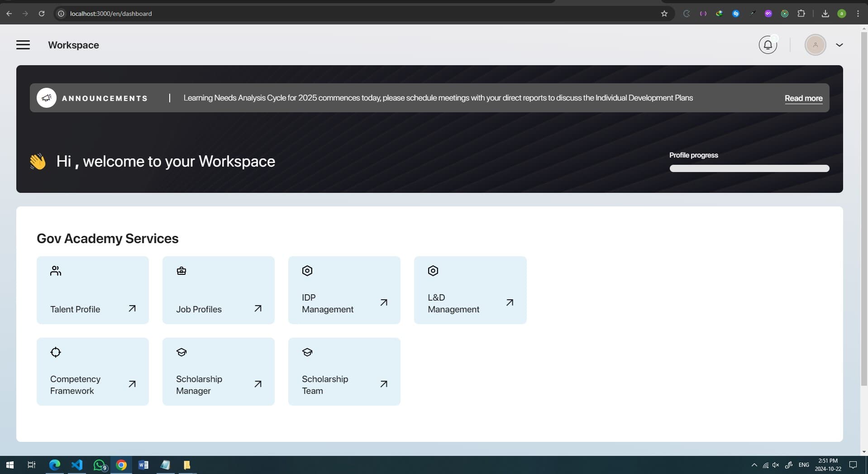
Task: Click the Scholarship Manager graduation cap icon
Action: click(x=181, y=352)
